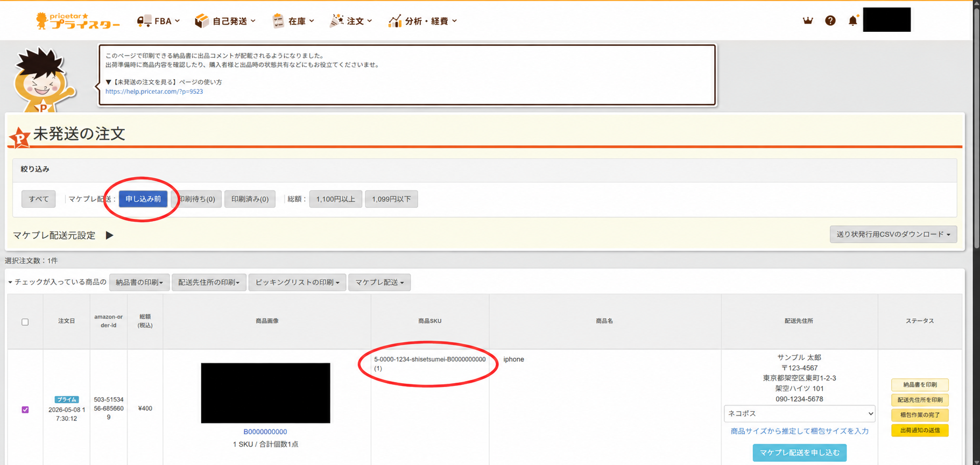Filter by 1,100円以上
The height and width of the screenshot is (465, 980).
[336, 199]
